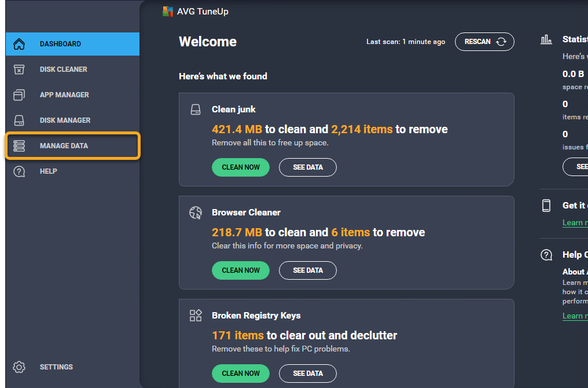Click the Statistics bar chart icon
The width and height of the screenshot is (588, 388).
coord(546,40)
